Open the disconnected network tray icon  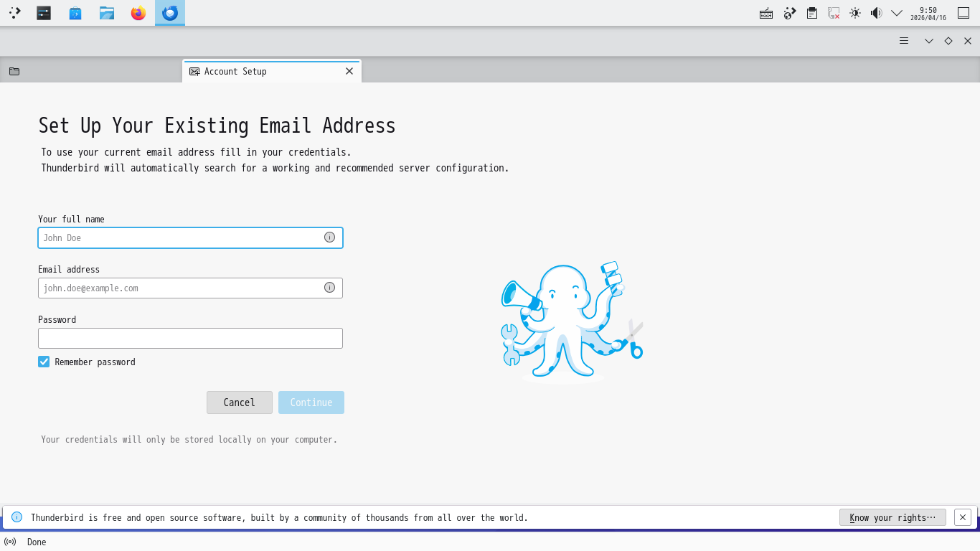coord(834,13)
